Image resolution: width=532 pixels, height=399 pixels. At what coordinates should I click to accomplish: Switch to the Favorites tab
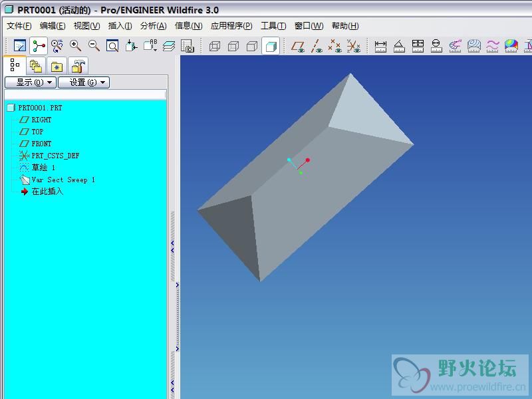click(x=57, y=66)
